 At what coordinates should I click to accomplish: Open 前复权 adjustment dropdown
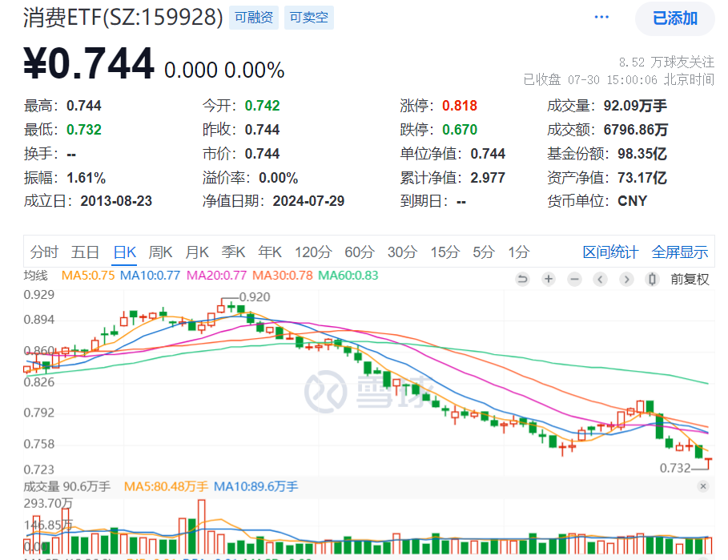[x=690, y=279]
